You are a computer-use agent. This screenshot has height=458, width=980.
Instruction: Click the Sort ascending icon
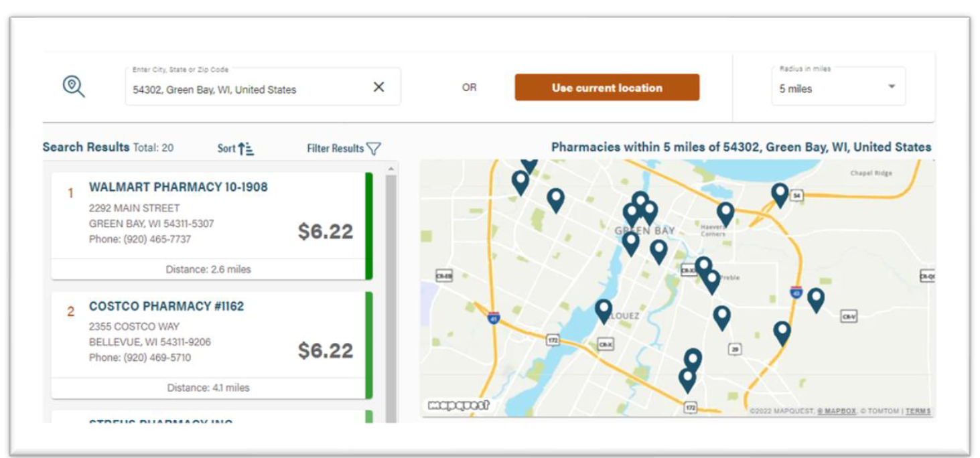(x=246, y=149)
